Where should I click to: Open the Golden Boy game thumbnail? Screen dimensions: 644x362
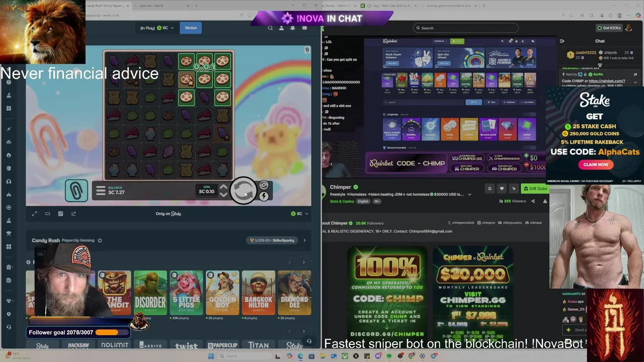(222, 293)
